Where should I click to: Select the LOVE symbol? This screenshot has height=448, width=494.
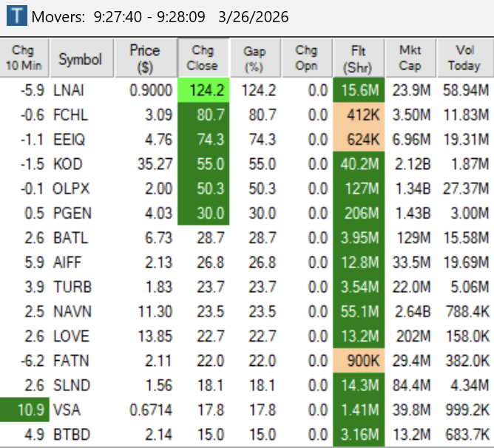[x=71, y=336]
